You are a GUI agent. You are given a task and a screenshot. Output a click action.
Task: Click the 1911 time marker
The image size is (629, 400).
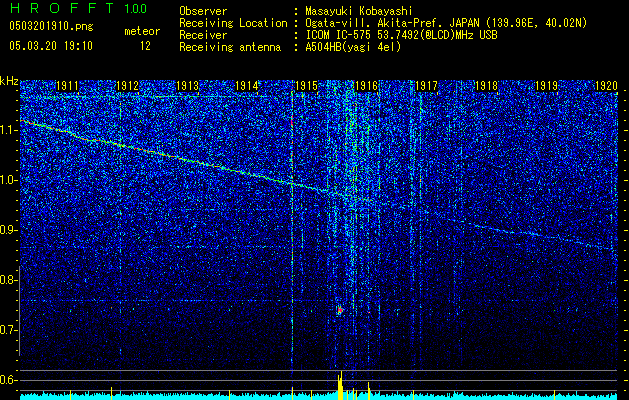67,85
